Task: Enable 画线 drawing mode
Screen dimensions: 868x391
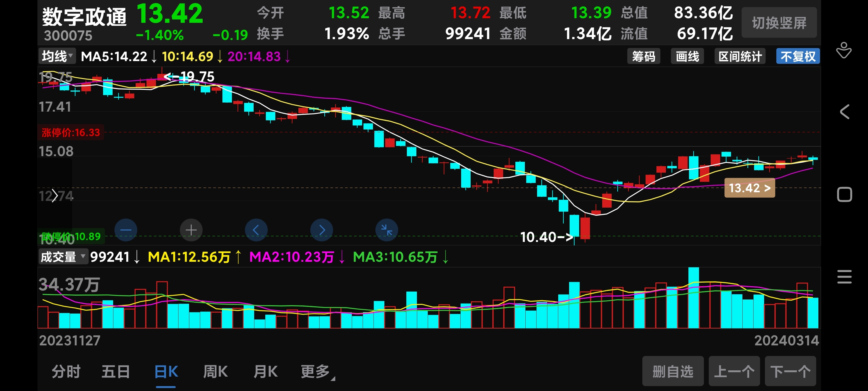Action: tap(687, 56)
